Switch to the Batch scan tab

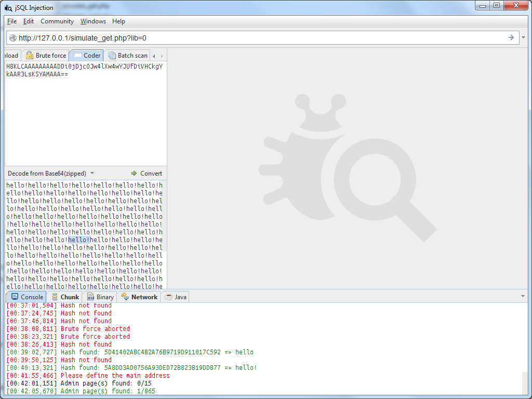point(128,55)
